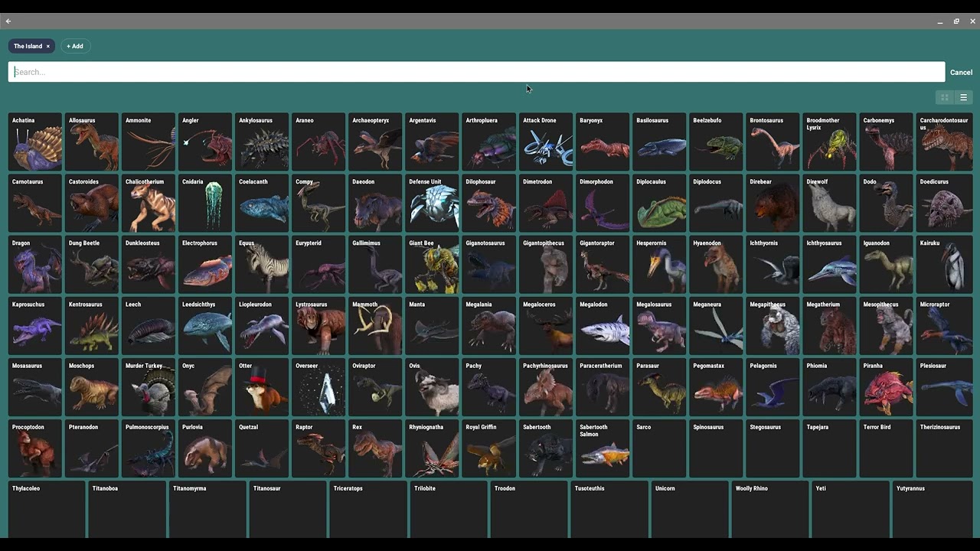
Task: Select the Mammoth creature tile
Action: (375, 325)
